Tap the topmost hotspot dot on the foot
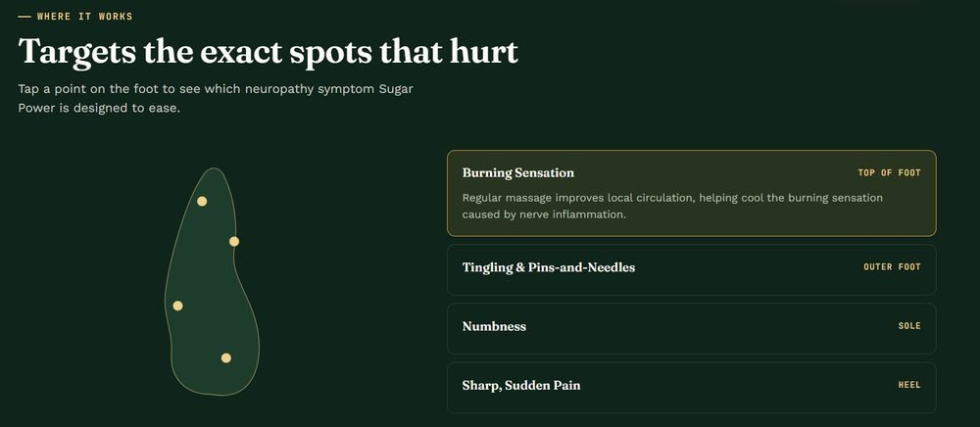980x427 pixels. 202,201
